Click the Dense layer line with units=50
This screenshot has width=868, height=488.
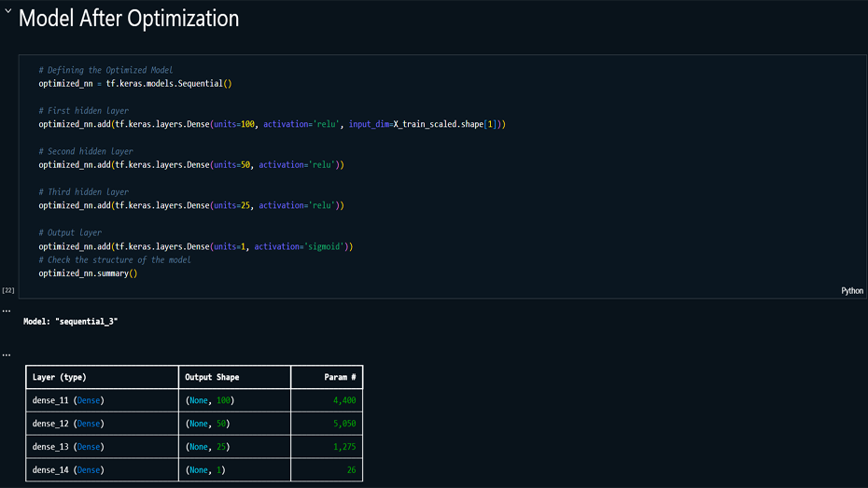[191, 165]
